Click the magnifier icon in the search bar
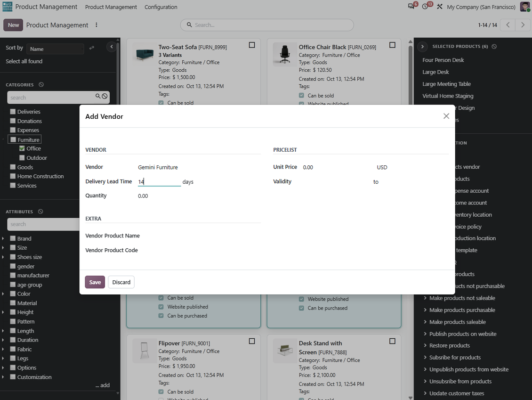The width and height of the screenshot is (532, 400). (189, 25)
